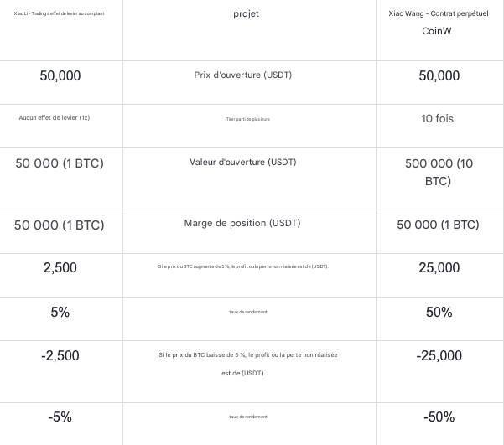Click the 'Marge de position (USDT)' label
This screenshot has width=504, height=445.
tap(242, 223)
